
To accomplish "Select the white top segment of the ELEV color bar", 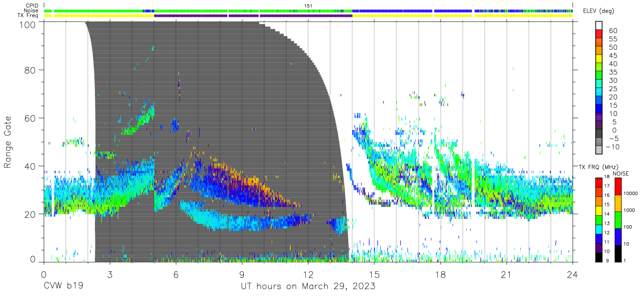I will point(599,26).
